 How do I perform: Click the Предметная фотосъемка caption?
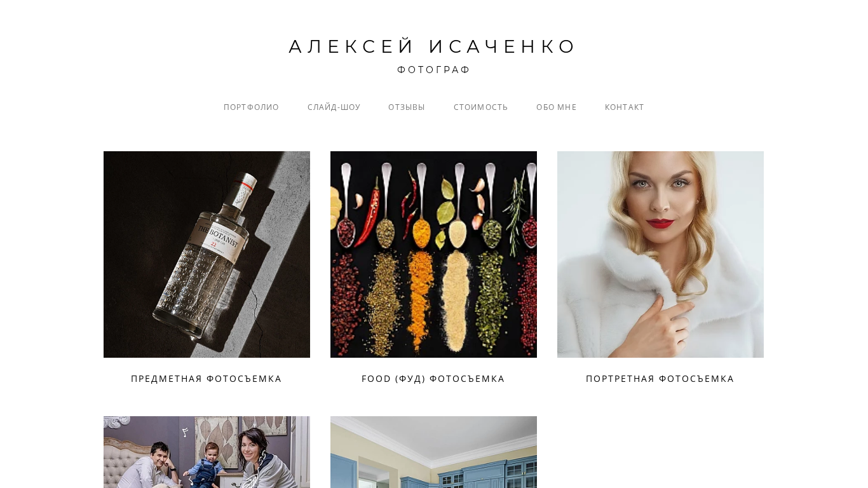click(x=207, y=379)
